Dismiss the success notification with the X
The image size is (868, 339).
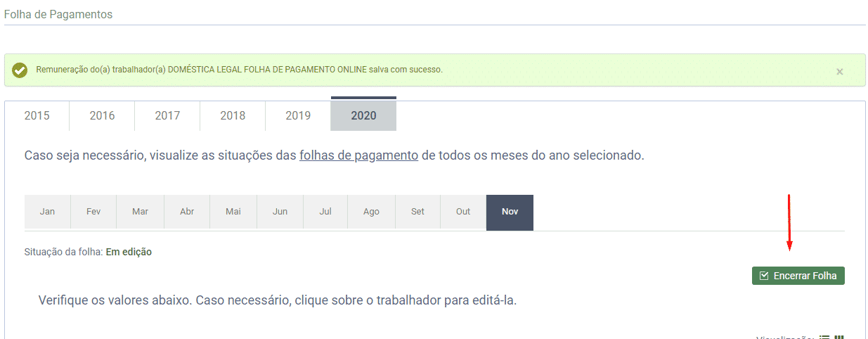pyautogui.click(x=839, y=71)
